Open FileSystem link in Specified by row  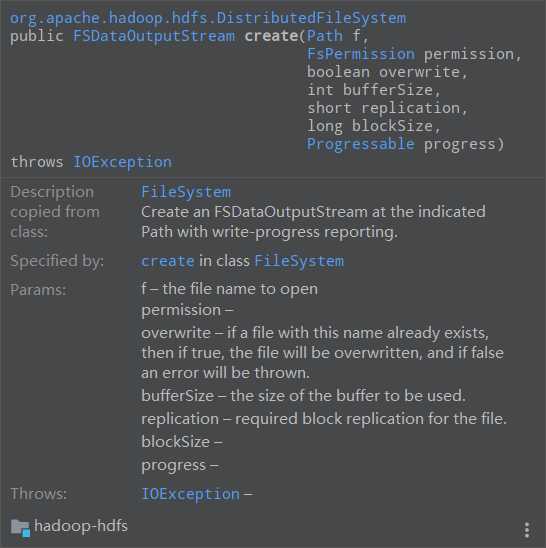click(x=299, y=261)
